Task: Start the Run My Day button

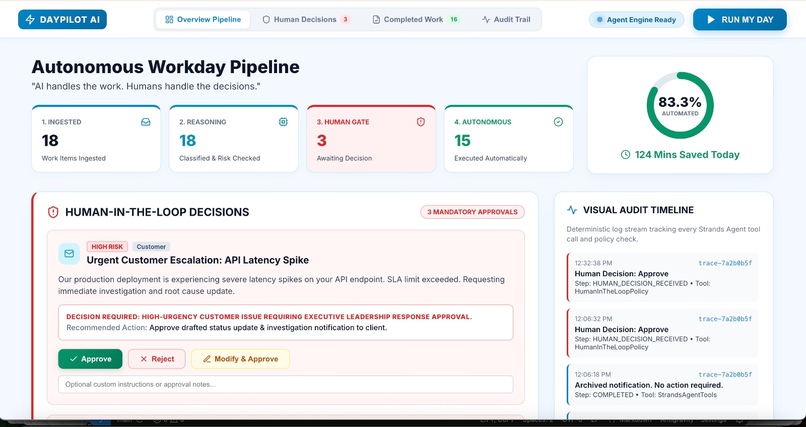Action: (x=740, y=20)
